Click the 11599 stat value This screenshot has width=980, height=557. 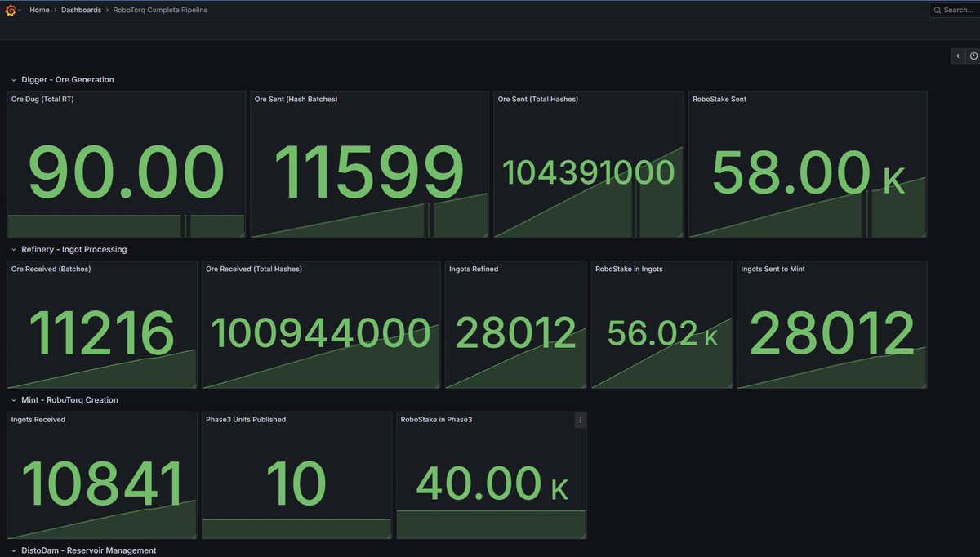[x=369, y=173]
